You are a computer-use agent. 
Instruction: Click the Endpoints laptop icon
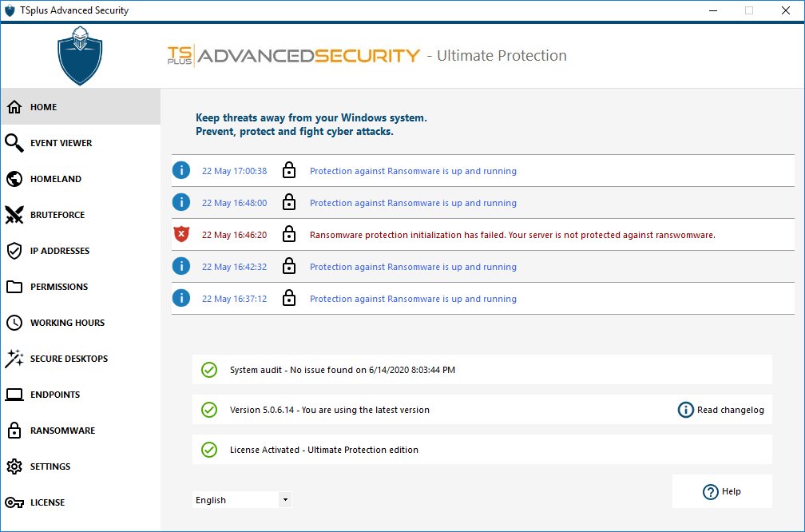pyautogui.click(x=14, y=395)
